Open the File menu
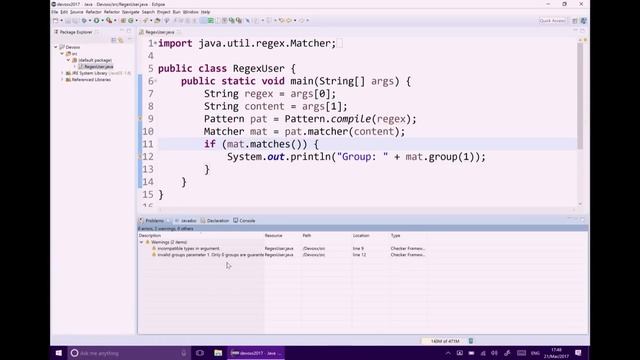 [x=54, y=12]
